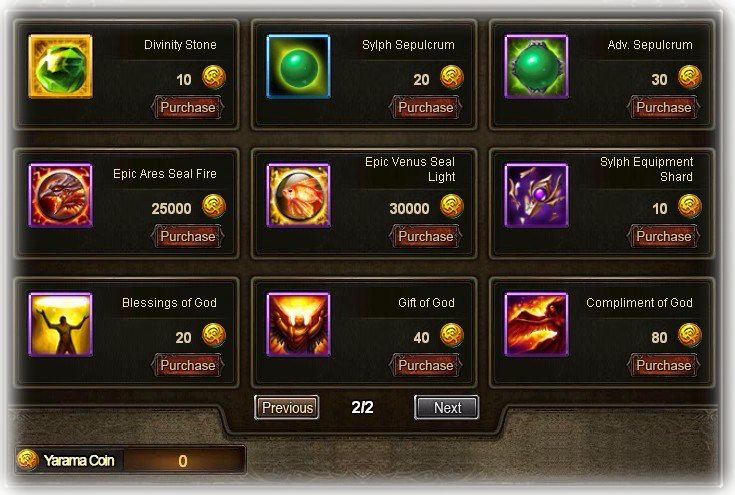
Task: Click the Sylph Equipment Shard icon
Action: 537,195
